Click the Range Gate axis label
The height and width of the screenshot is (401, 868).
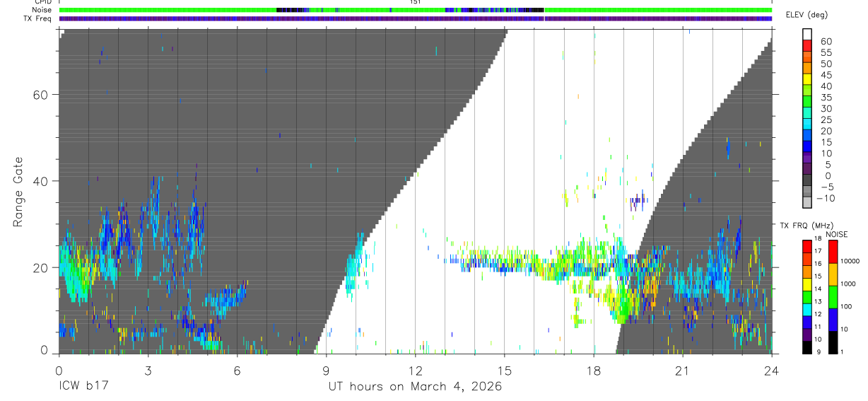coord(17,192)
